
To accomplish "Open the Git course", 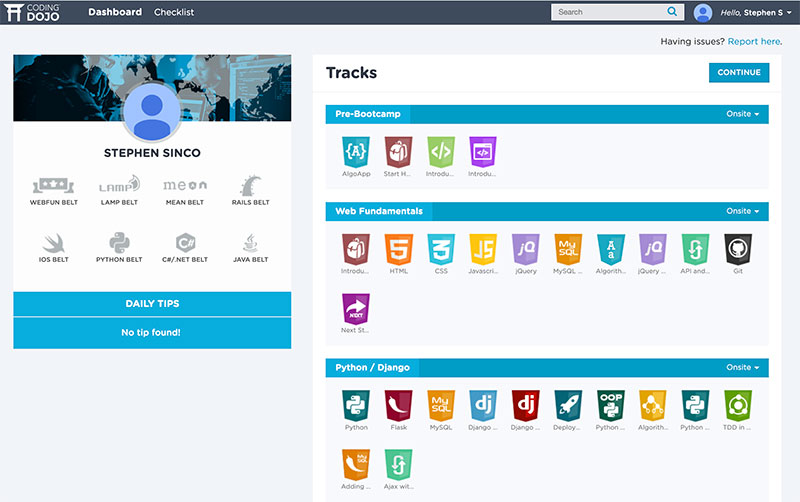I will pos(738,249).
